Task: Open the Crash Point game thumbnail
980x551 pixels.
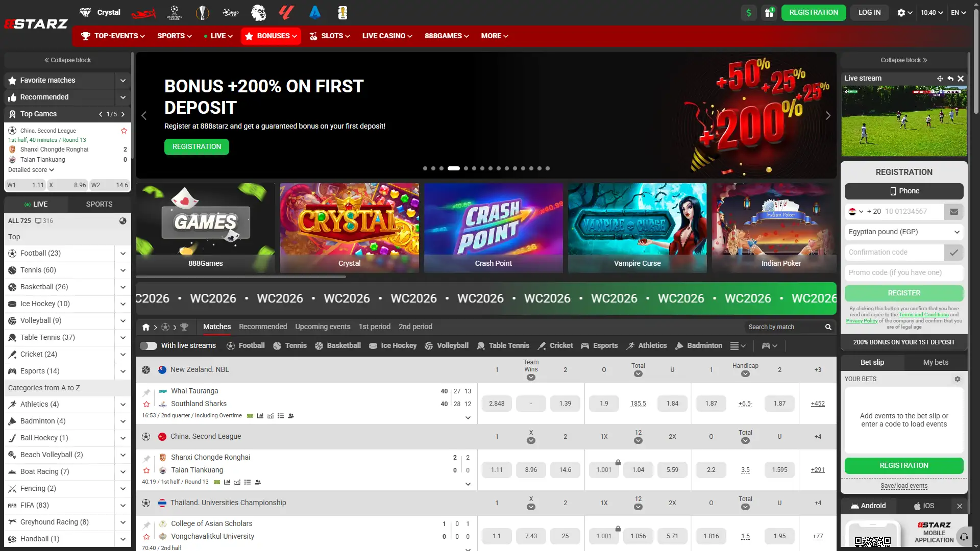Action: click(493, 228)
